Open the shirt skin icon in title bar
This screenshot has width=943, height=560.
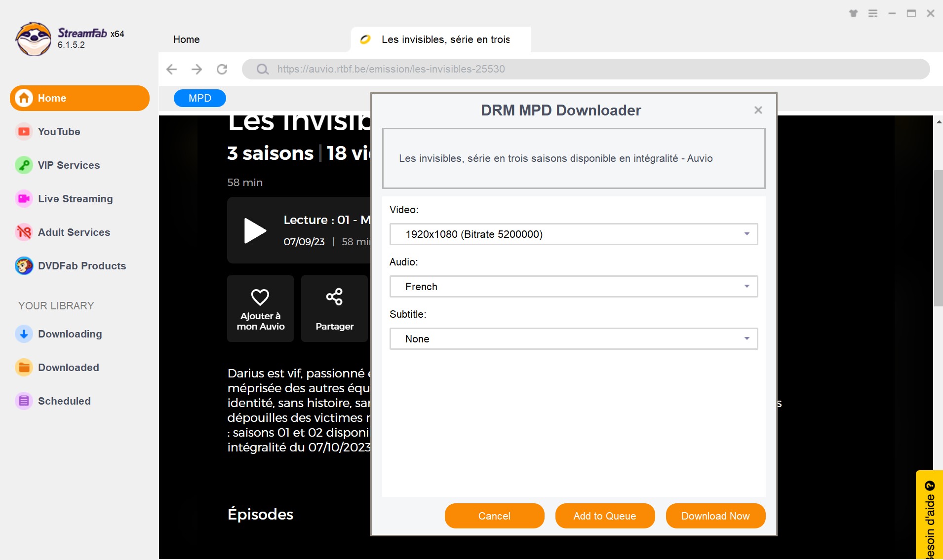click(854, 13)
